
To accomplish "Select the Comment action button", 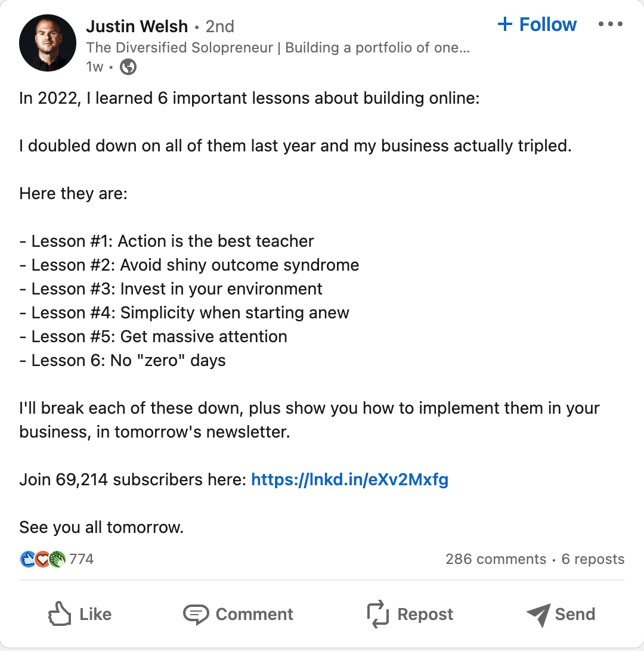I will pos(254,613).
